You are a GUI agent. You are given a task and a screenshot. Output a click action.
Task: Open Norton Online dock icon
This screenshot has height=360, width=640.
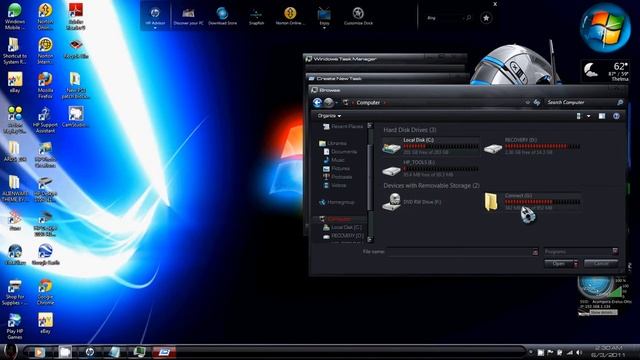coord(290,16)
